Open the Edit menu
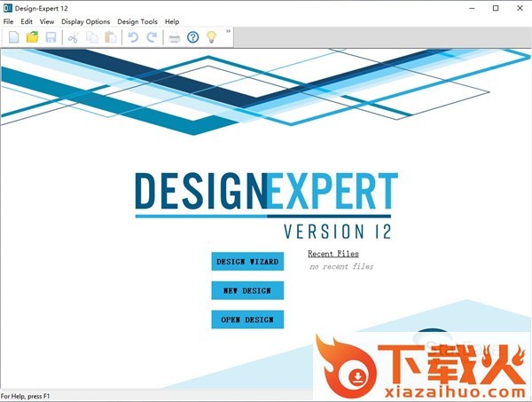Viewport: 532px width, 402px height. coord(27,21)
